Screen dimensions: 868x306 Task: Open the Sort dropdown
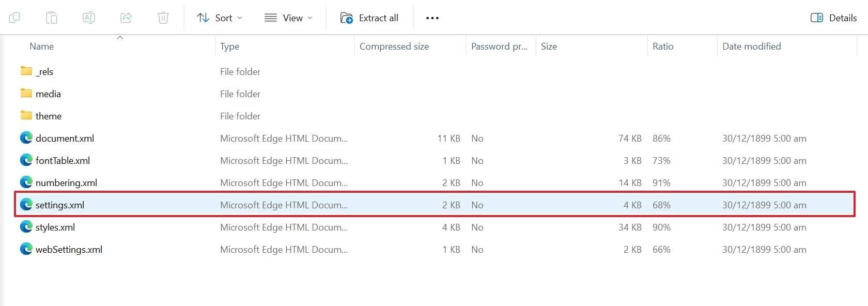(x=220, y=18)
